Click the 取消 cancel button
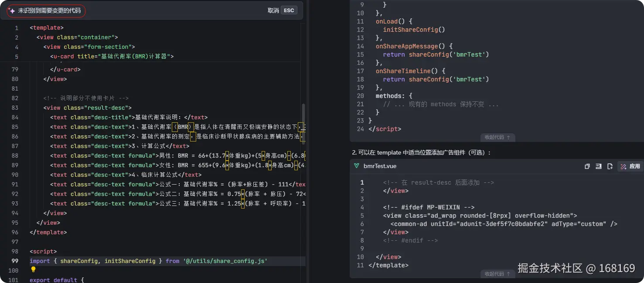This screenshot has height=283, width=644. click(x=273, y=10)
